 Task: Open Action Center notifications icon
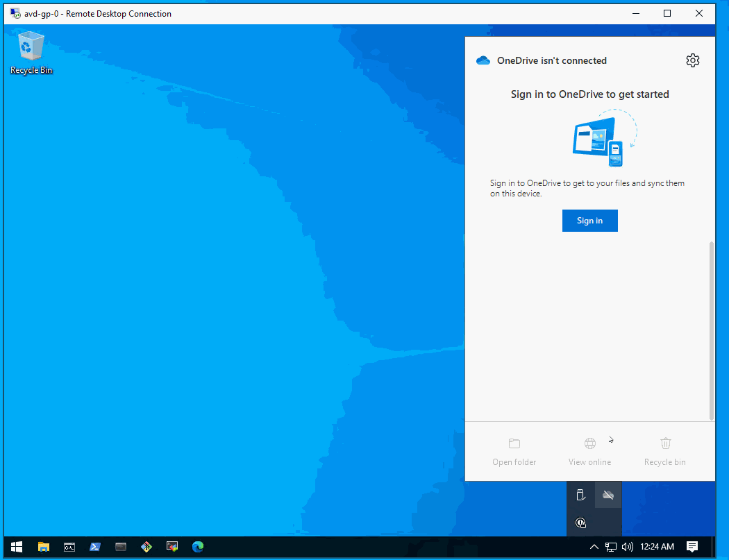pos(692,547)
